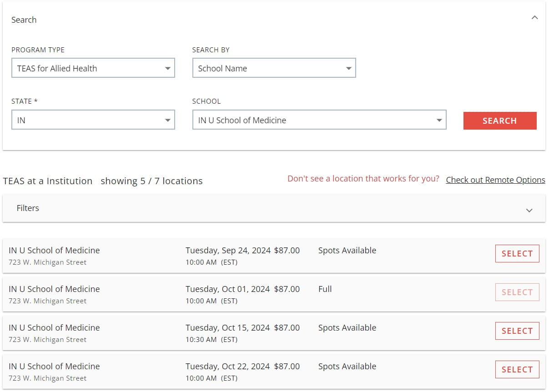Click the Filters label
The height and width of the screenshot is (392, 549).
click(28, 208)
